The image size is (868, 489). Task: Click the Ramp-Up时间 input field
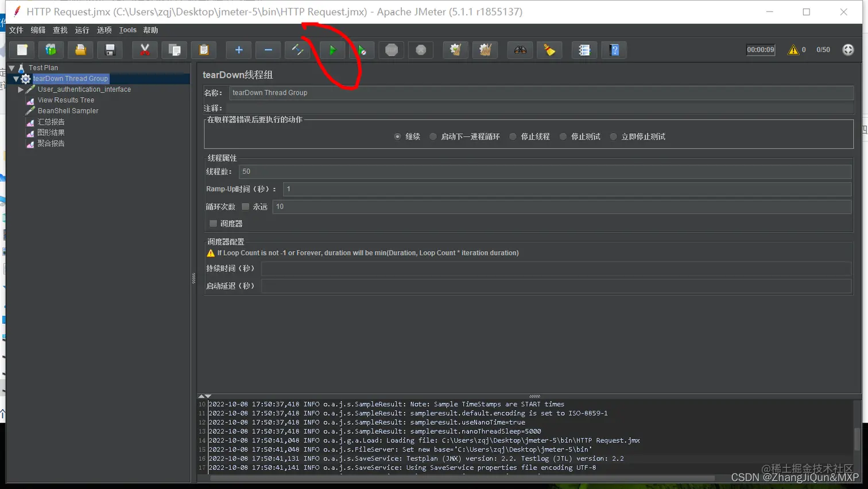pos(567,189)
